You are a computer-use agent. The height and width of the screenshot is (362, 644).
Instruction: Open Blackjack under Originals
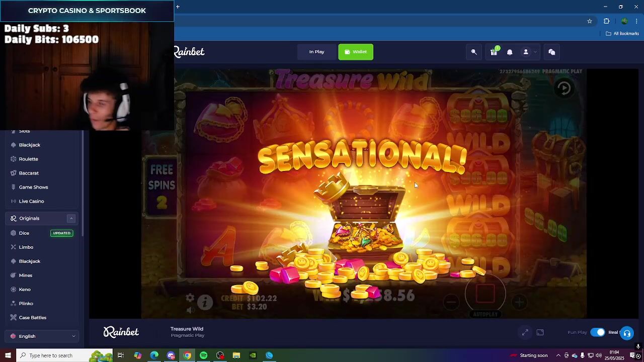[30, 261]
